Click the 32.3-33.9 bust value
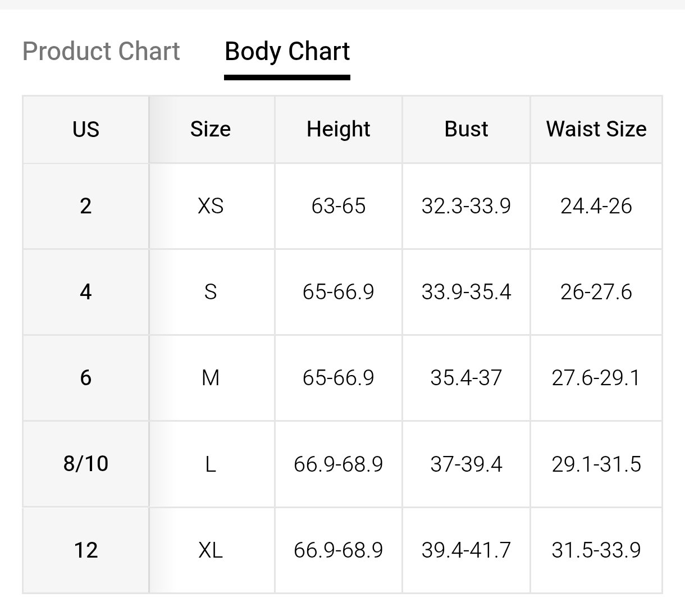Image resolution: width=685 pixels, height=616 pixels. [x=466, y=206]
